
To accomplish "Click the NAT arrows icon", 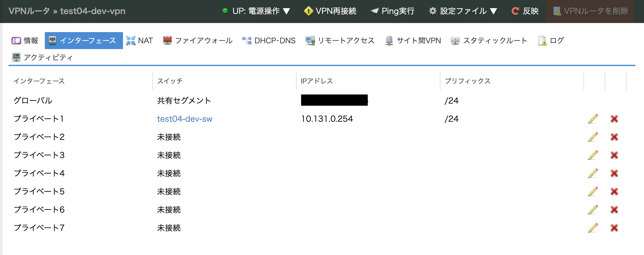I will (131, 40).
